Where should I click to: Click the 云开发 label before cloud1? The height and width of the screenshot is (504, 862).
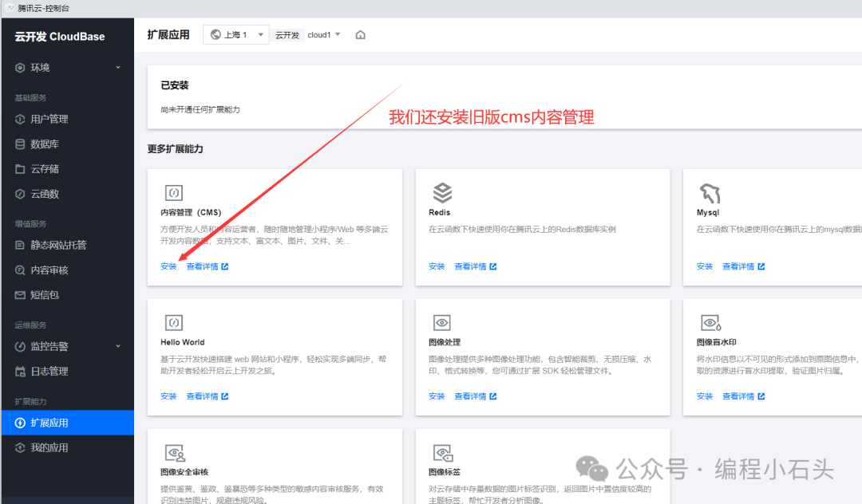(x=287, y=34)
